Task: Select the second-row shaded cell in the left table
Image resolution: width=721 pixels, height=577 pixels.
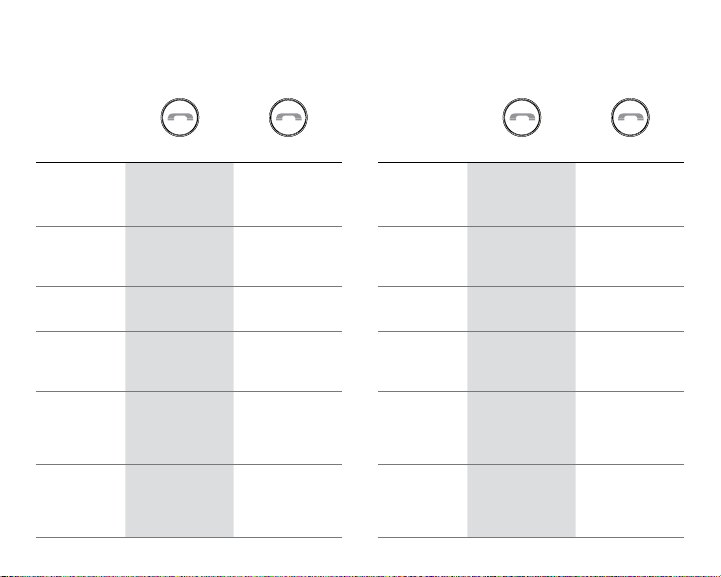Action: (179, 257)
